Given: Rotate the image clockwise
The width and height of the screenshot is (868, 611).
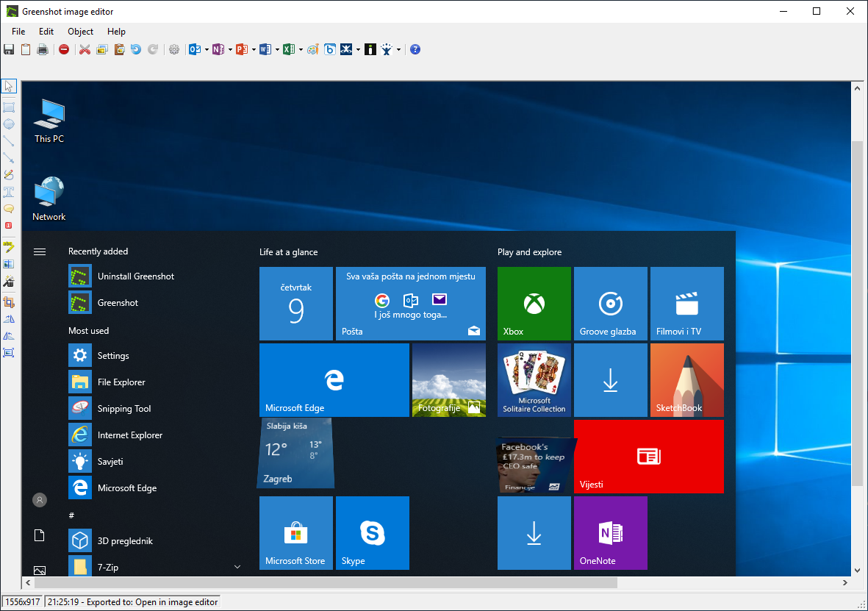Looking at the screenshot, I should pyautogui.click(x=9, y=318).
